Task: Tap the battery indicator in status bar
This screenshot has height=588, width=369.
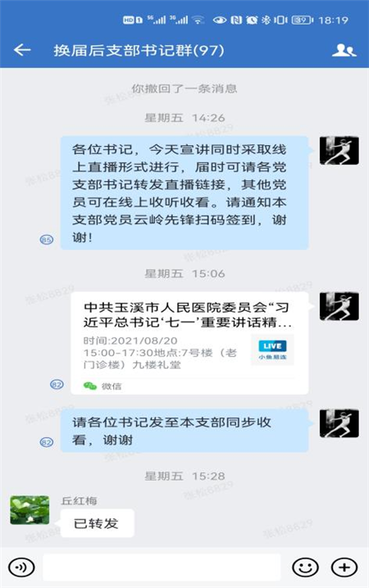Action: point(303,20)
